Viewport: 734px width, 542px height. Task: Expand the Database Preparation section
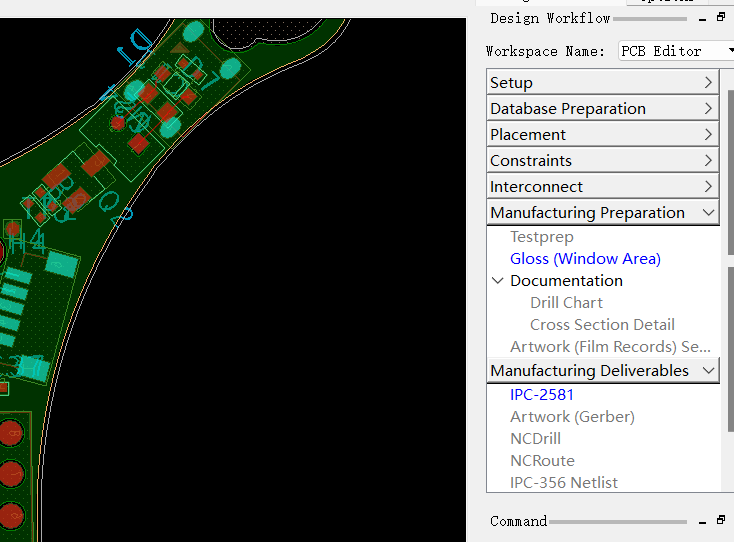(x=602, y=108)
